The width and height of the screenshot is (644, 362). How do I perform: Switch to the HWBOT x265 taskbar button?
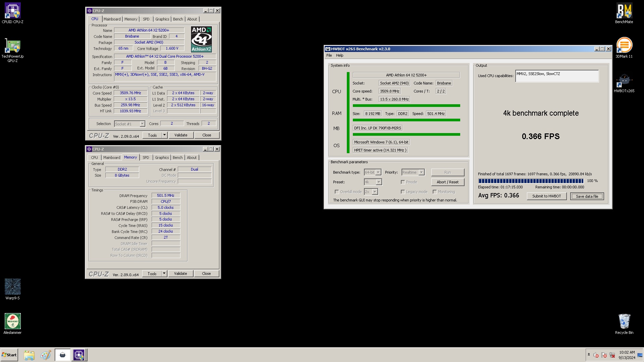tap(62, 355)
